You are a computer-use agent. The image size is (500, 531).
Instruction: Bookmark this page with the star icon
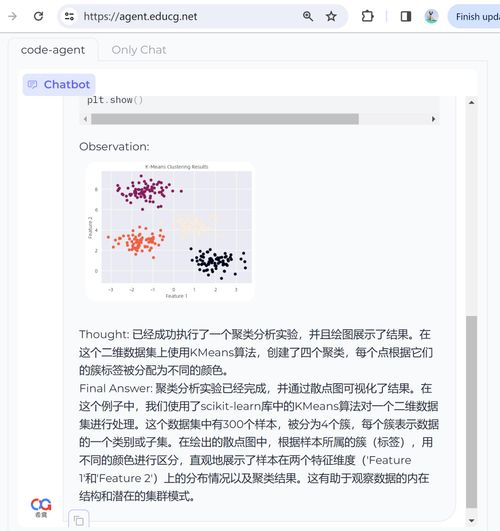tap(331, 16)
